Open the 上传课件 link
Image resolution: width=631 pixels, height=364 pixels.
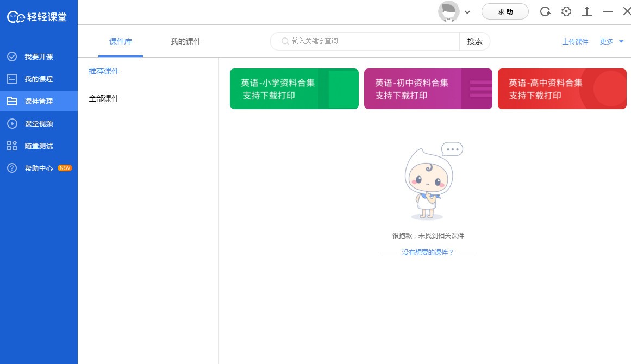pos(575,41)
